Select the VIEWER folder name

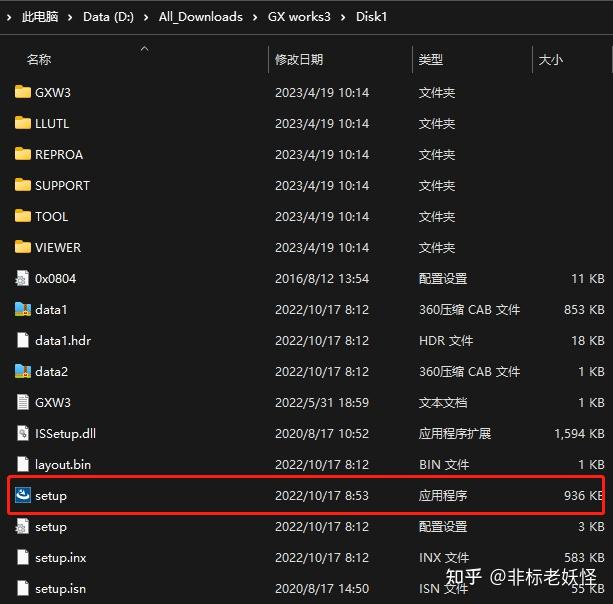pyautogui.click(x=58, y=247)
